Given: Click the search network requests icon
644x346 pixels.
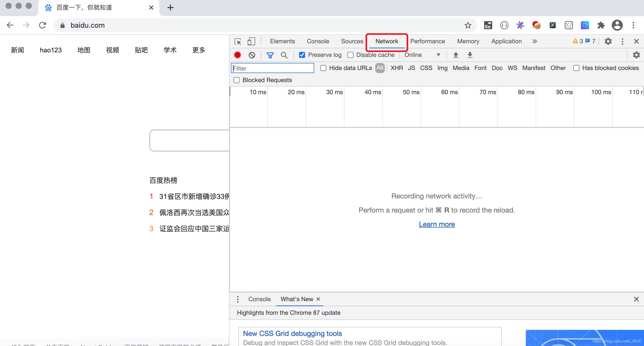Looking at the screenshot, I should point(284,55).
